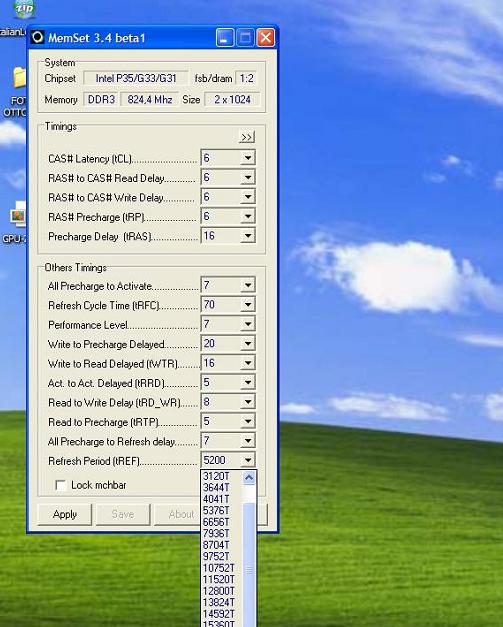Open the Performance Level dropdown

(x=248, y=324)
